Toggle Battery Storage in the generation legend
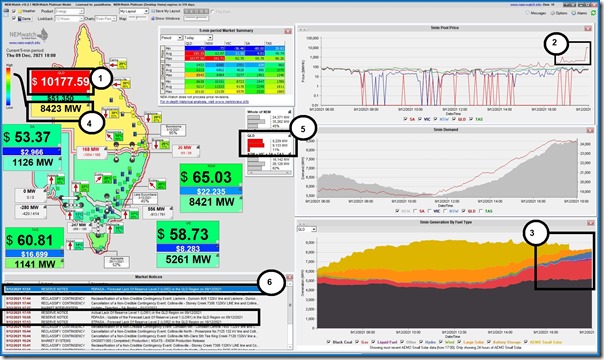Screen dimensions: 604x360 click(x=489, y=342)
